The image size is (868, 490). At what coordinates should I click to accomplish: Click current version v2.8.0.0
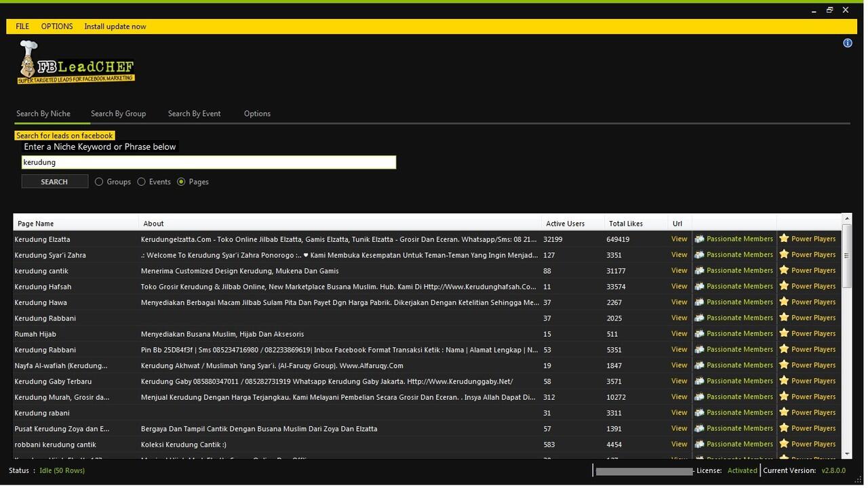click(x=833, y=470)
